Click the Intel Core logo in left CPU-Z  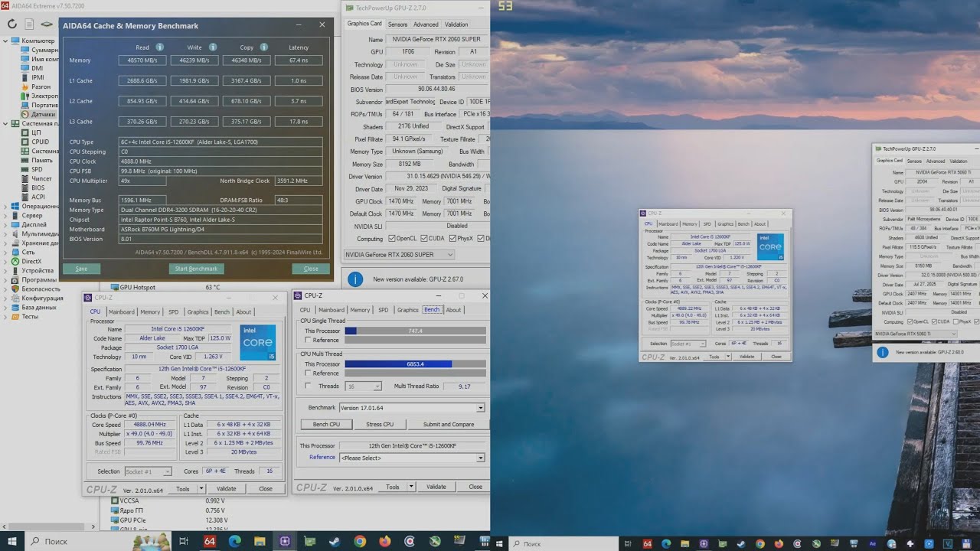tap(258, 343)
